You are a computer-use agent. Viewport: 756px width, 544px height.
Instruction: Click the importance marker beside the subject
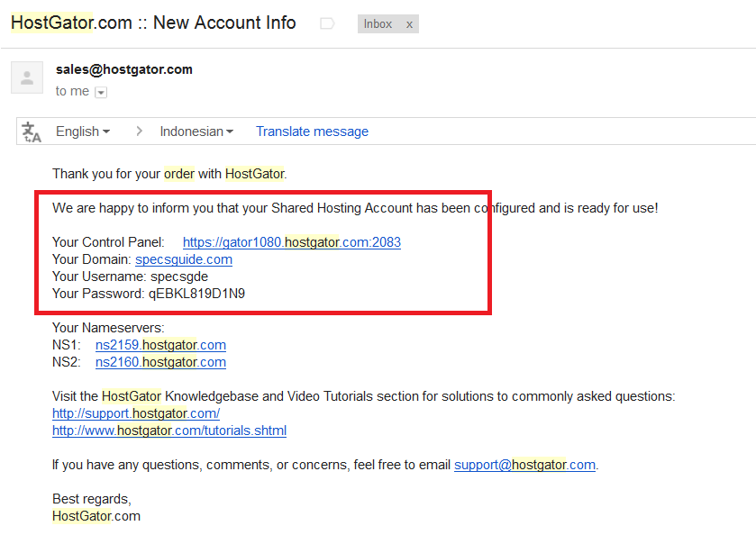pos(327,24)
